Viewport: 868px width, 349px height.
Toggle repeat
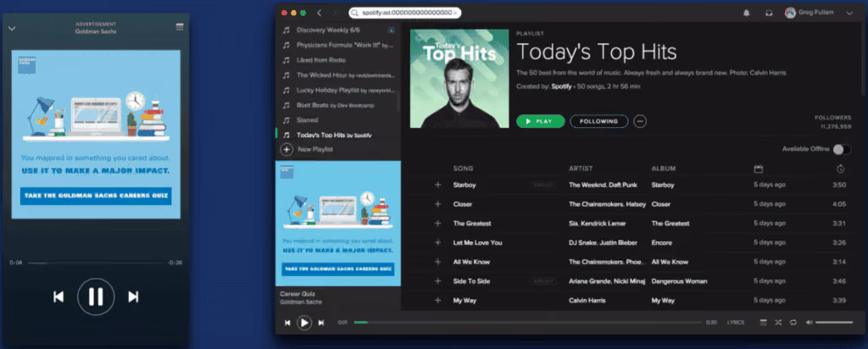pos(793,323)
